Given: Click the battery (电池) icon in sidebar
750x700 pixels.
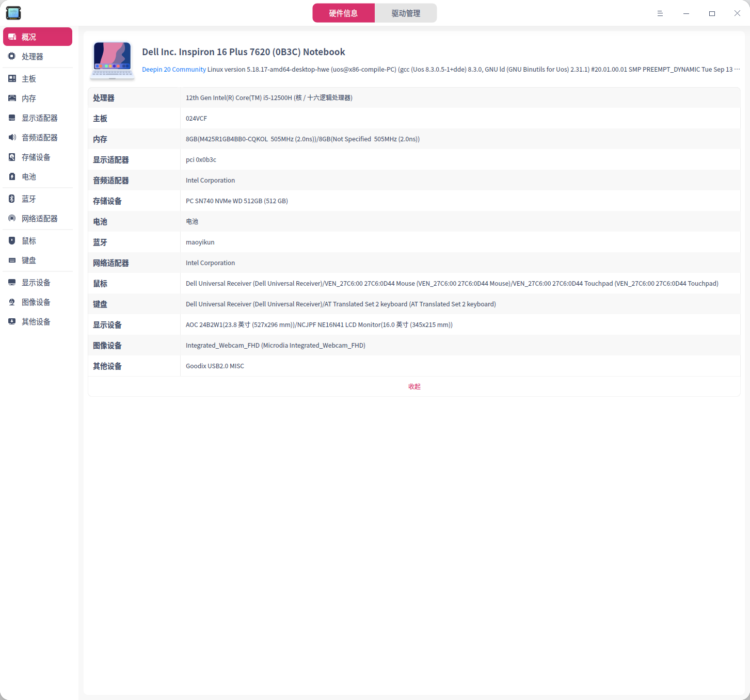Looking at the screenshot, I should pos(12,176).
